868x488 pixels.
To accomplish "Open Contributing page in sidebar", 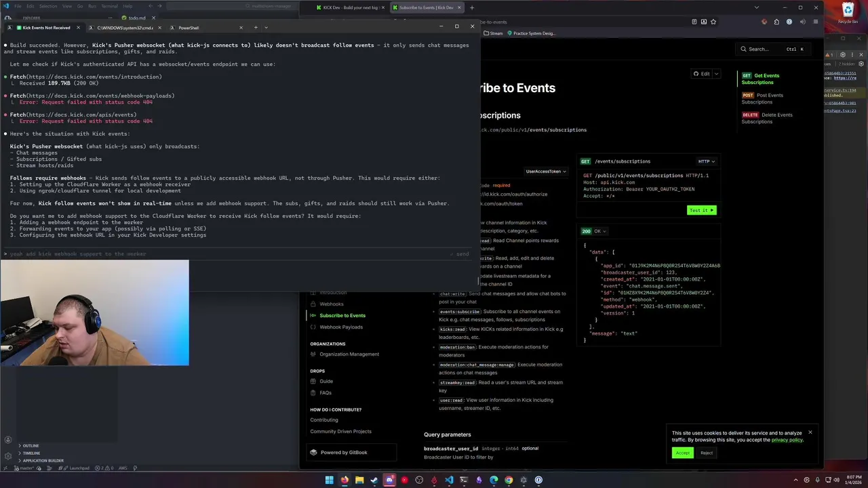I will (324, 420).
